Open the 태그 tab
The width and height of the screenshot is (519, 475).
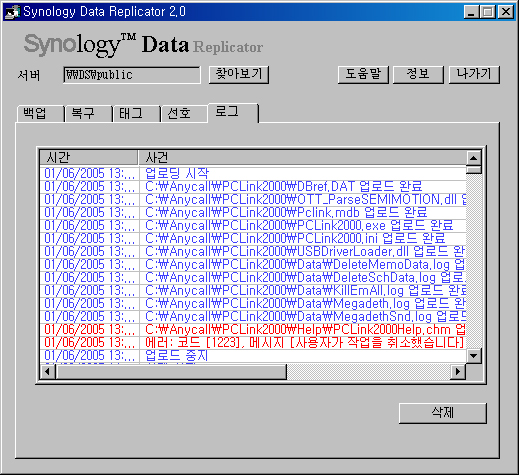coord(137,114)
